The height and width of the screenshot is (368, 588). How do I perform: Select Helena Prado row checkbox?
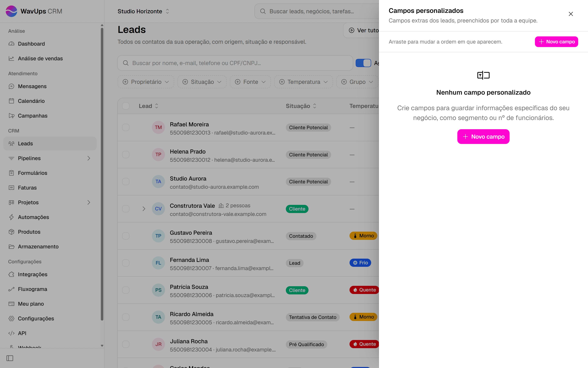(126, 155)
